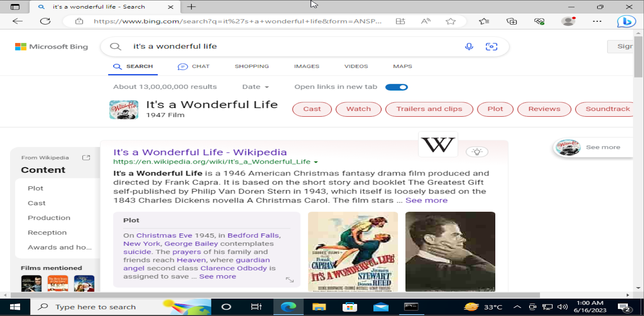View site information lock icon
The height and width of the screenshot is (316, 644).
coord(79,21)
